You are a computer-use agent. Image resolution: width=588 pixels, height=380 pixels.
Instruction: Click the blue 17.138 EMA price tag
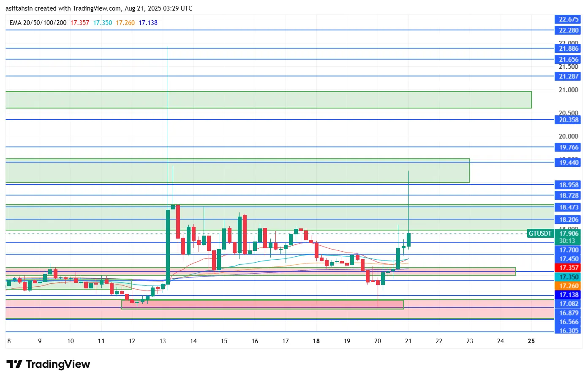(568, 295)
